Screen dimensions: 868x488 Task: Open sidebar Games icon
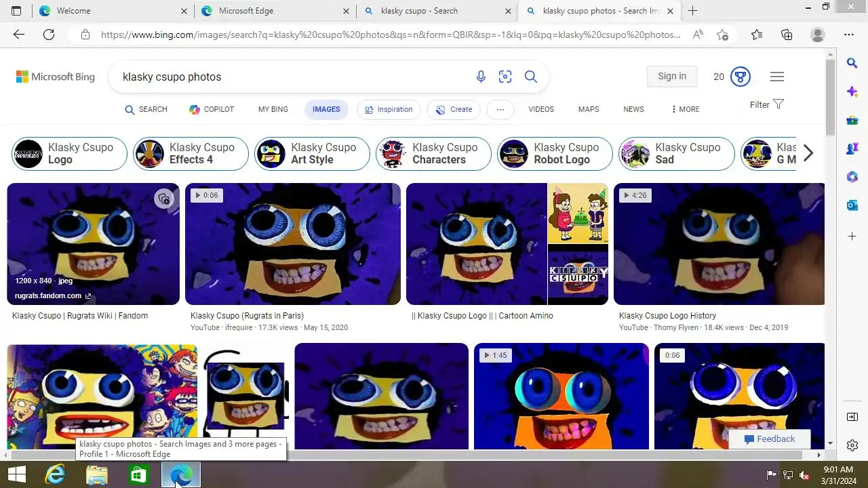[x=852, y=148]
